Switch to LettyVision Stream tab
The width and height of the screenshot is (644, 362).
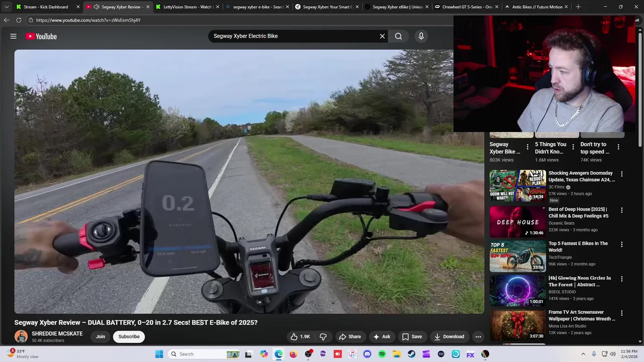tap(187, 7)
